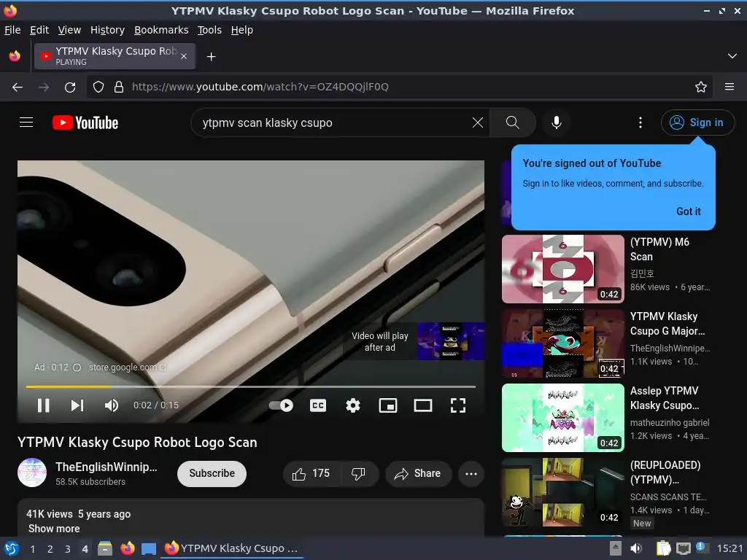Open Asslep YTPMV Klasky Csupo video title
This screenshot has height=560, width=747.
tap(665, 398)
